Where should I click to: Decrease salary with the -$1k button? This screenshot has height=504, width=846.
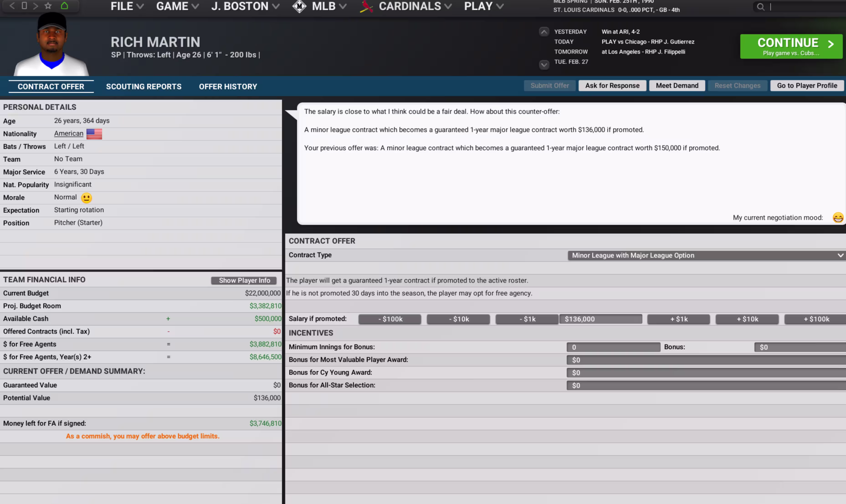click(527, 319)
